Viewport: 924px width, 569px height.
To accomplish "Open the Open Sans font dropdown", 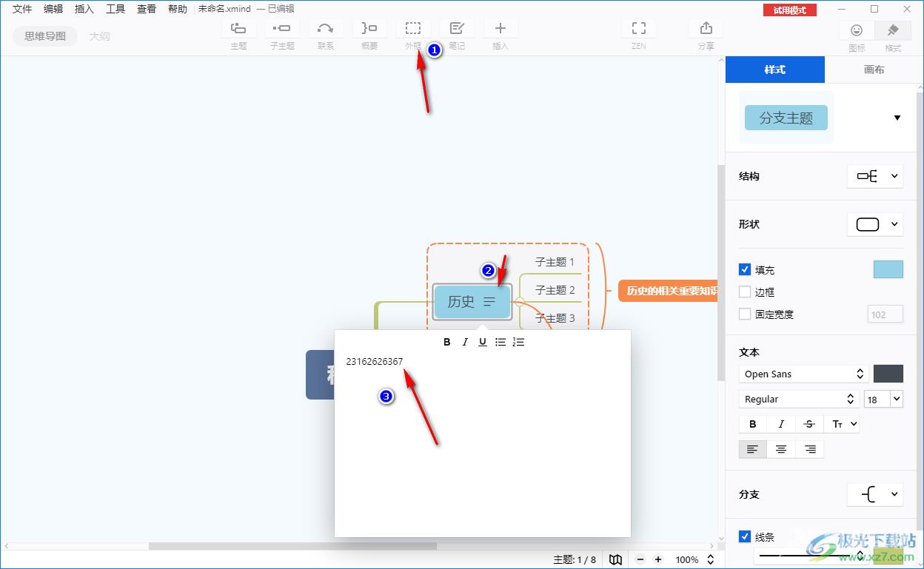I will (803, 374).
